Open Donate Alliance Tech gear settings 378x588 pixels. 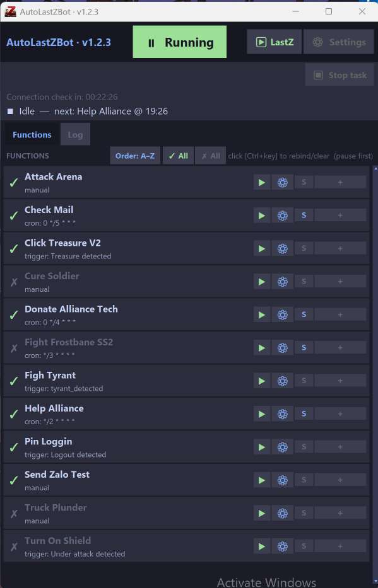pos(282,314)
